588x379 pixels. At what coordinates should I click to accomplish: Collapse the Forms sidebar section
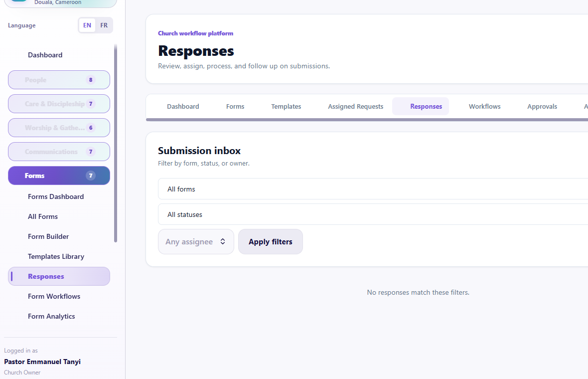pos(59,176)
